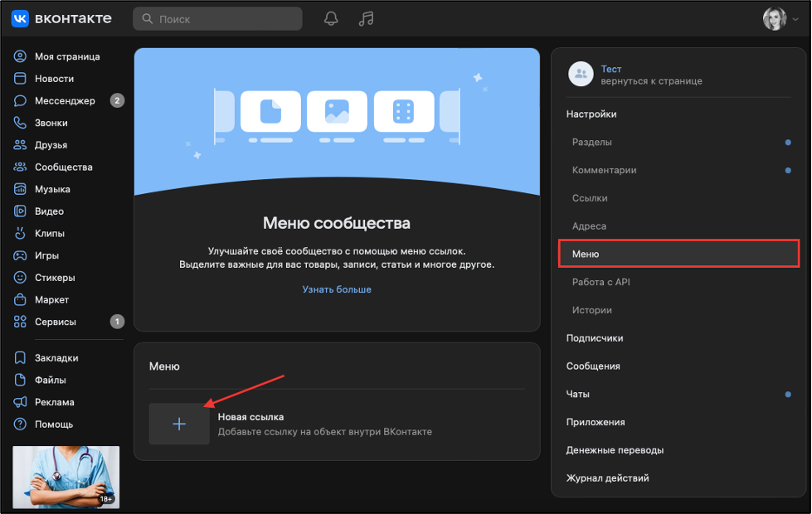Open Закладки from the sidebar
The image size is (812, 514).
point(56,357)
